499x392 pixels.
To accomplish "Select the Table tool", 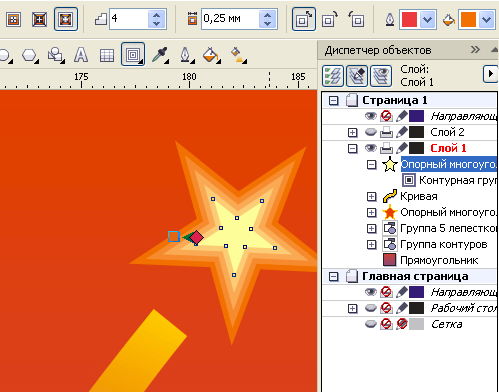I will 107,55.
